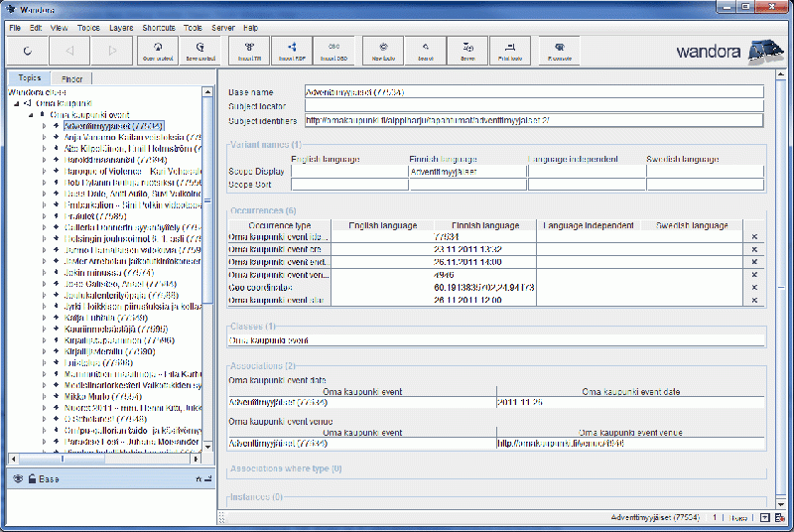Delete the Geo coordinates occurrence with its x
This screenshot has width=794, height=532.
tap(754, 287)
